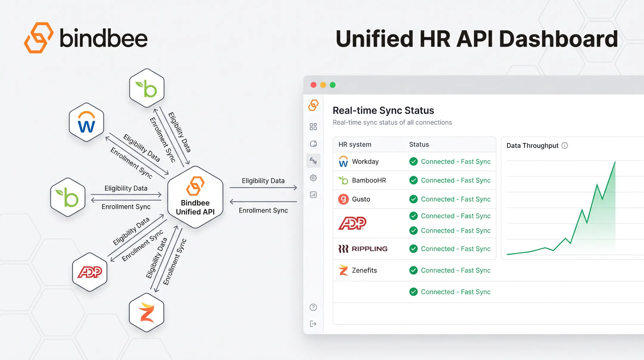
Task: Click the yellow minimize window dot
Action: [323, 85]
